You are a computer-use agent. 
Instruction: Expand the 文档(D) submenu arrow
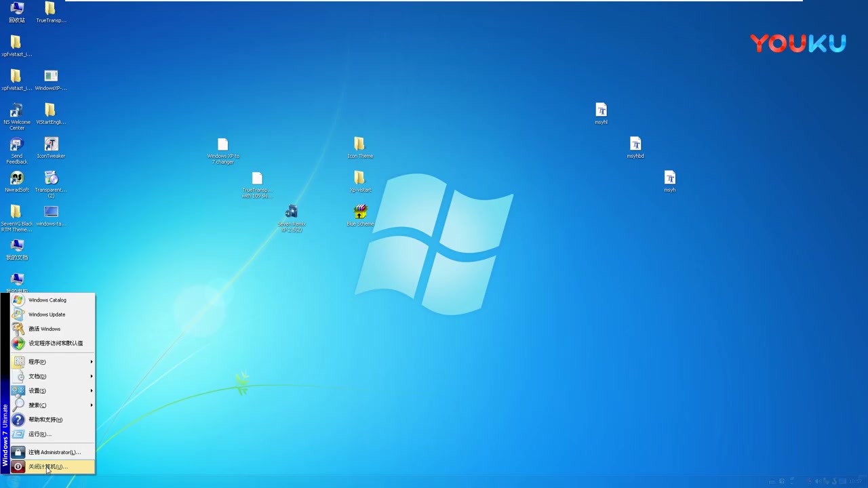click(92, 376)
